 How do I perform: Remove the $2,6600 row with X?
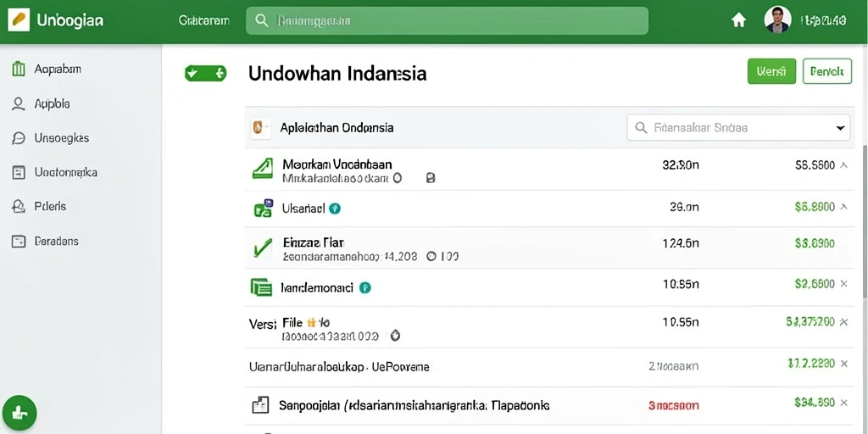click(843, 284)
